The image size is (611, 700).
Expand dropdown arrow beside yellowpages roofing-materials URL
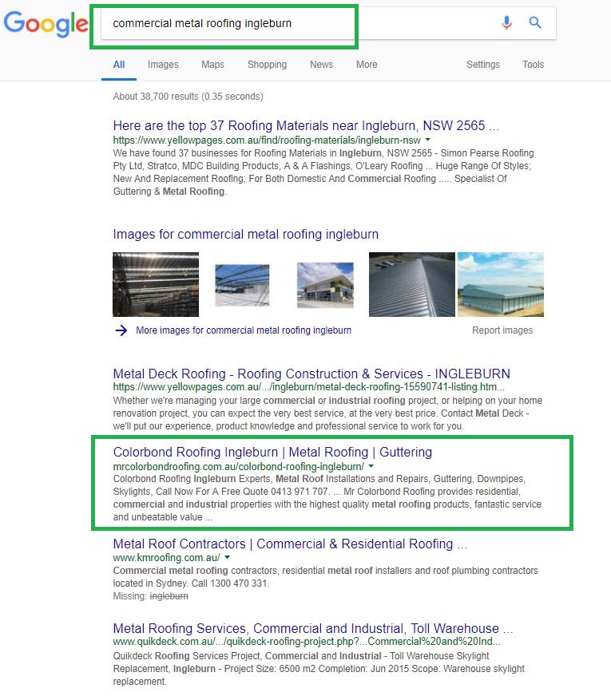(x=428, y=140)
